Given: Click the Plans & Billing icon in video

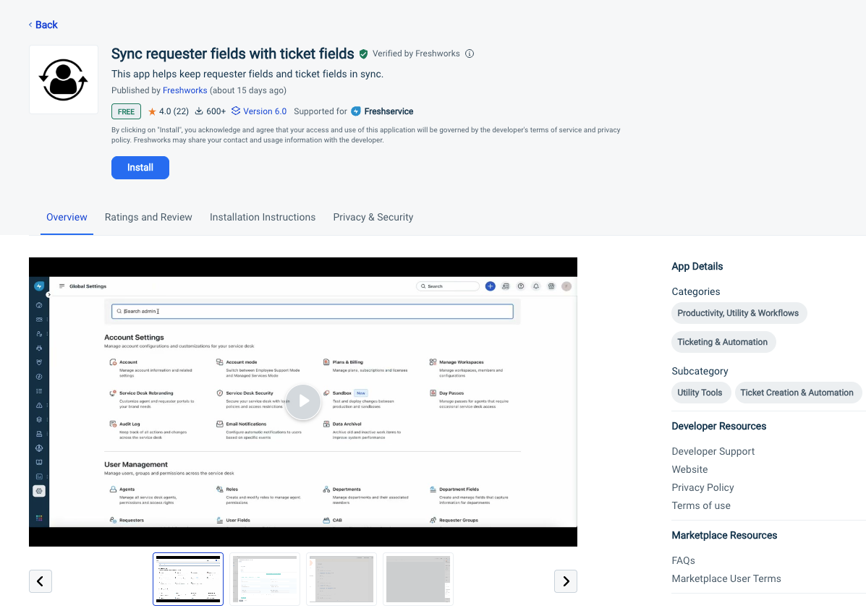Looking at the screenshot, I should pyautogui.click(x=326, y=363).
